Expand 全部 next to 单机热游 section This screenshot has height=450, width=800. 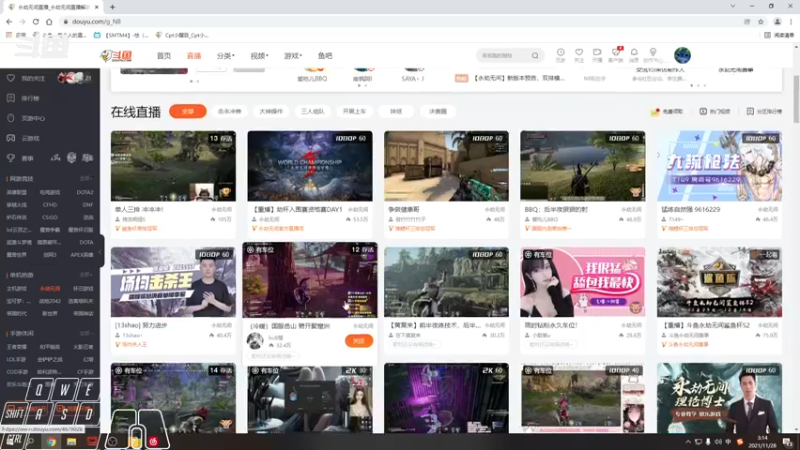(x=85, y=274)
